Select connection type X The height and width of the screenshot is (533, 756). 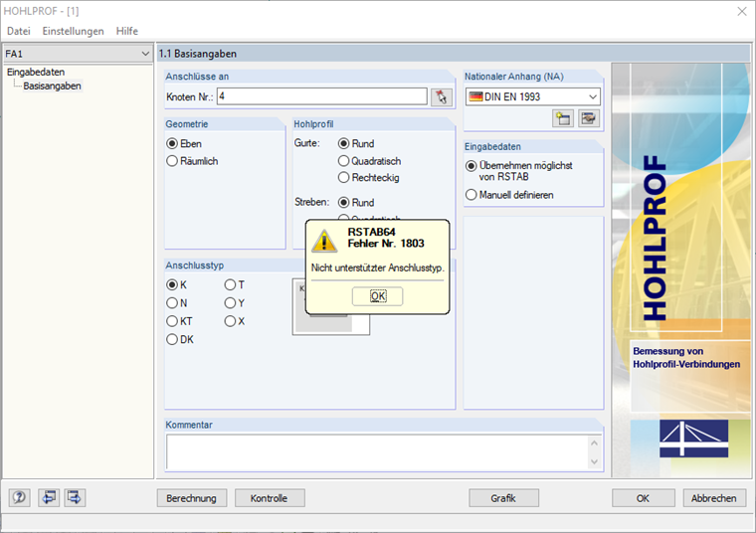pos(235,321)
